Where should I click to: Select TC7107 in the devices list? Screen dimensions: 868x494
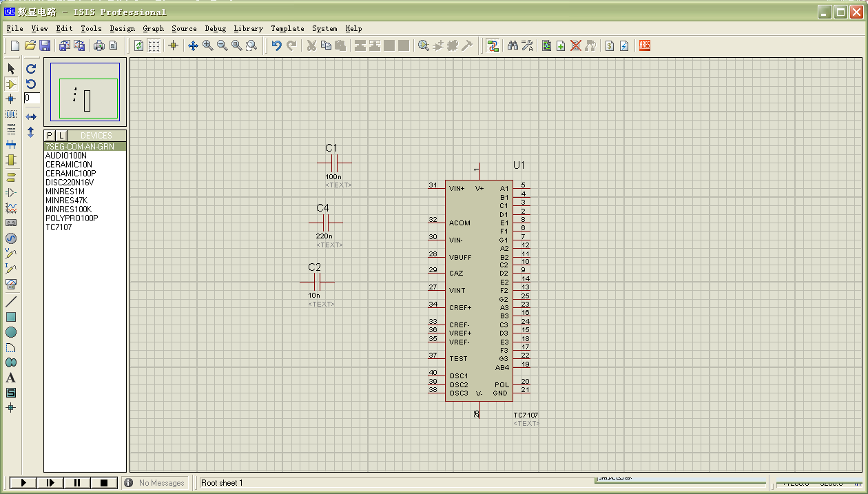coord(59,227)
